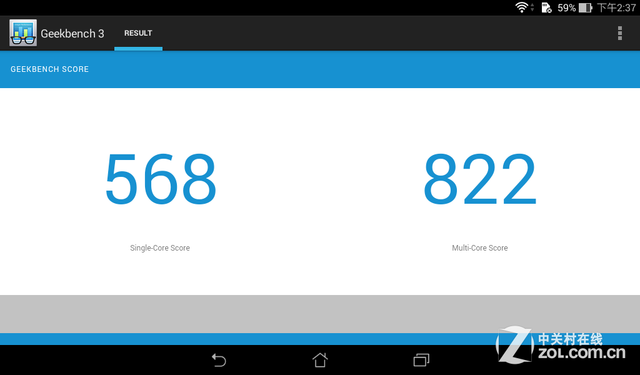The height and width of the screenshot is (375, 640).
Task: Tap the Wi-Fi status icon
Action: coord(522,7)
